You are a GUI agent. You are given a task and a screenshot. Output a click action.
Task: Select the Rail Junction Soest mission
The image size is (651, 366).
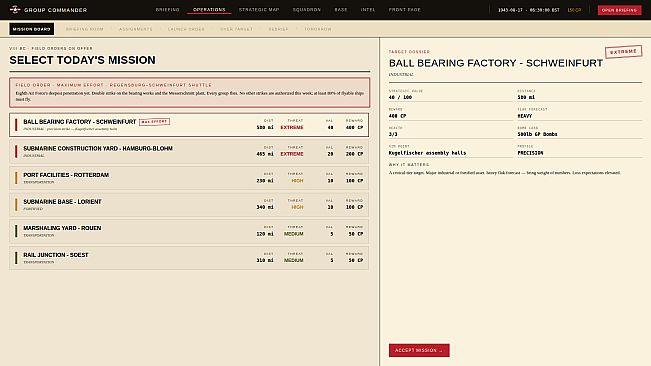click(189, 258)
